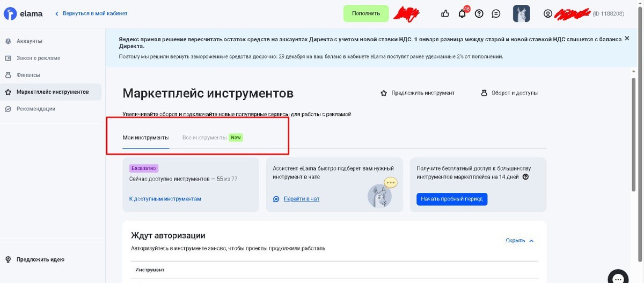The image size is (644, 283).
Task: Click the green New badge
Action: 236,138
